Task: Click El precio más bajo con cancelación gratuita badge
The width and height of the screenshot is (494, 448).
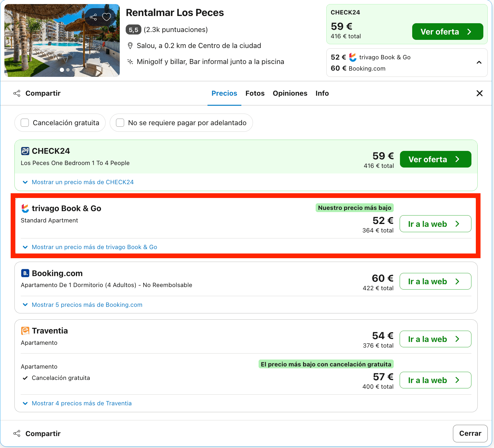Action: click(326, 364)
